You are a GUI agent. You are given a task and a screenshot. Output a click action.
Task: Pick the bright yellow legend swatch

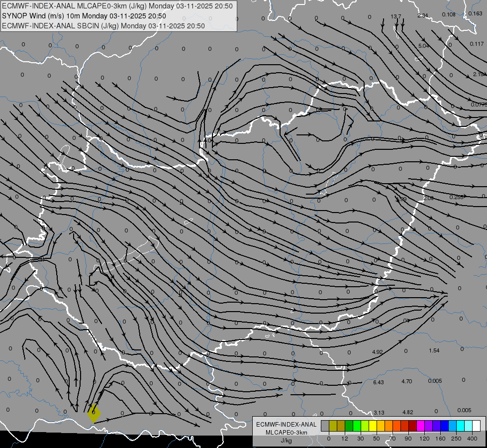pos(373,426)
